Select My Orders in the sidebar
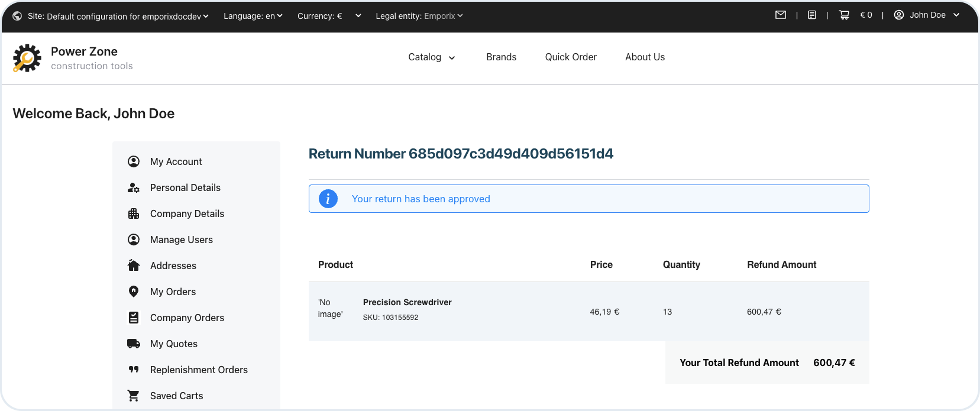Viewport: 980px width, 411px height. [x=173, y=292]
